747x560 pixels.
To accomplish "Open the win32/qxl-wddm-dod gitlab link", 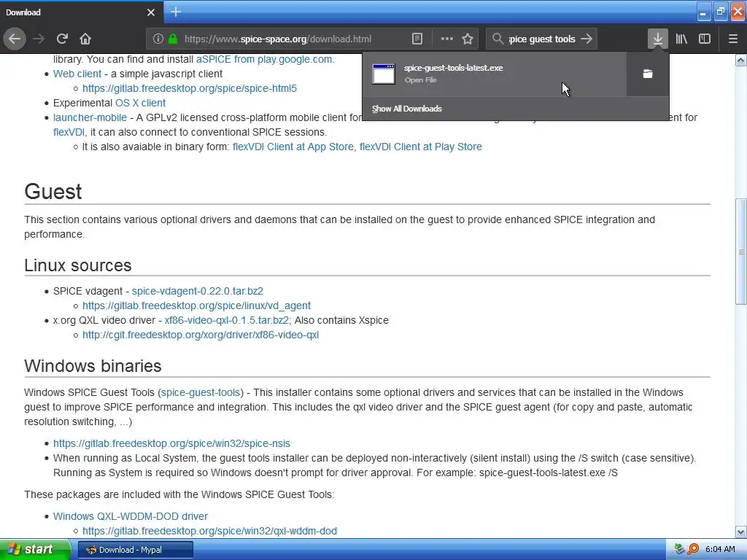I will (209, 531).
